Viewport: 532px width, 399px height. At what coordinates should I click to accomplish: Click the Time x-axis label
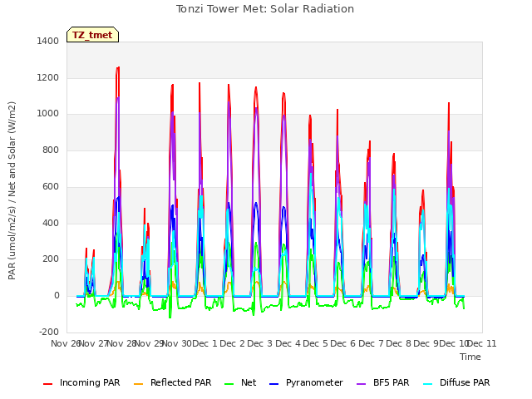[x=470, y=357]
